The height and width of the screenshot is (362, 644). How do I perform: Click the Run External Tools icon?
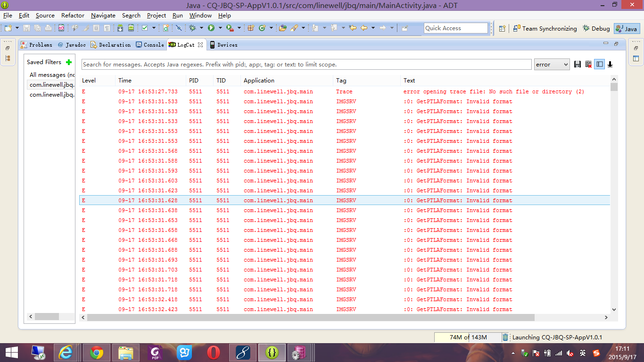tap(230, 28)
